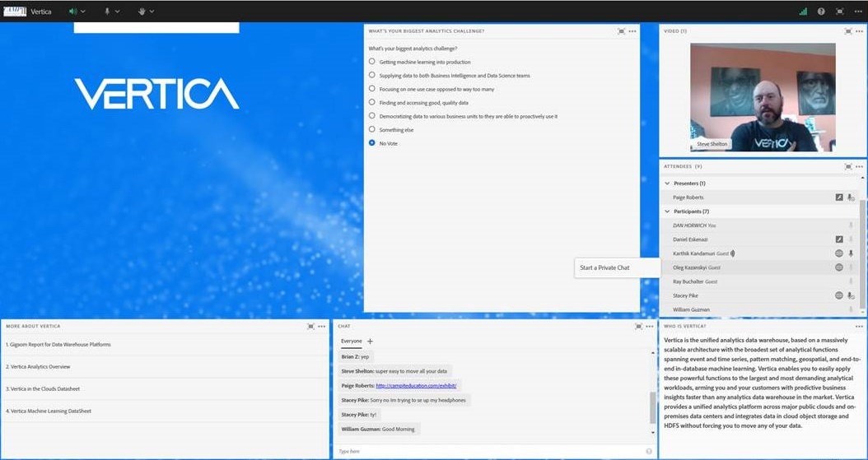
Task: Open the Chat pod options ellipsis
Action: (650, 326)
